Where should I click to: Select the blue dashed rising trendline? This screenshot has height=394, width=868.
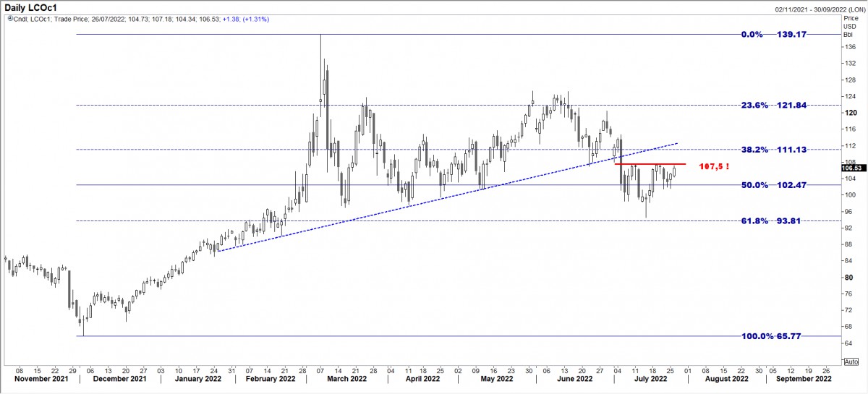coord(434,195)
